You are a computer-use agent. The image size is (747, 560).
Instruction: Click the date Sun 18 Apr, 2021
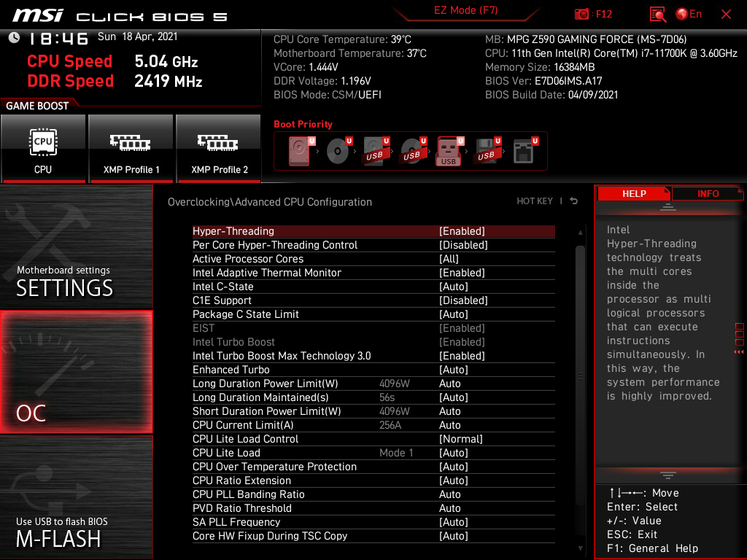pos(138,36)
